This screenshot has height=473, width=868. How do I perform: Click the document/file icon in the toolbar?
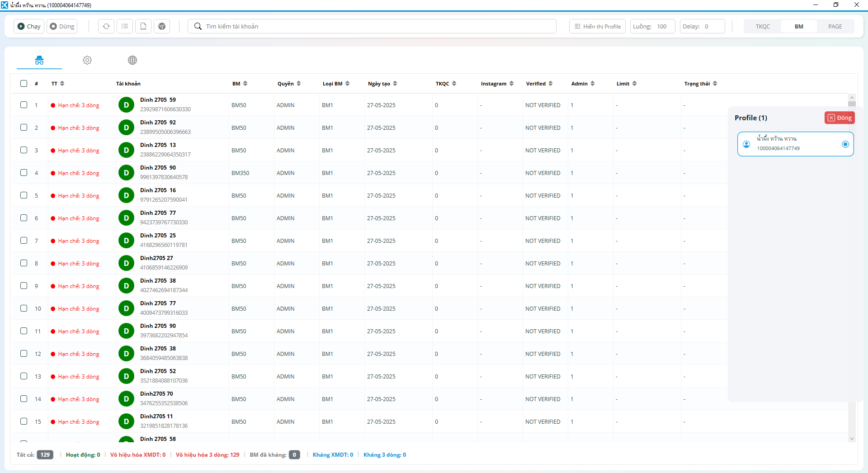[143, 26]
